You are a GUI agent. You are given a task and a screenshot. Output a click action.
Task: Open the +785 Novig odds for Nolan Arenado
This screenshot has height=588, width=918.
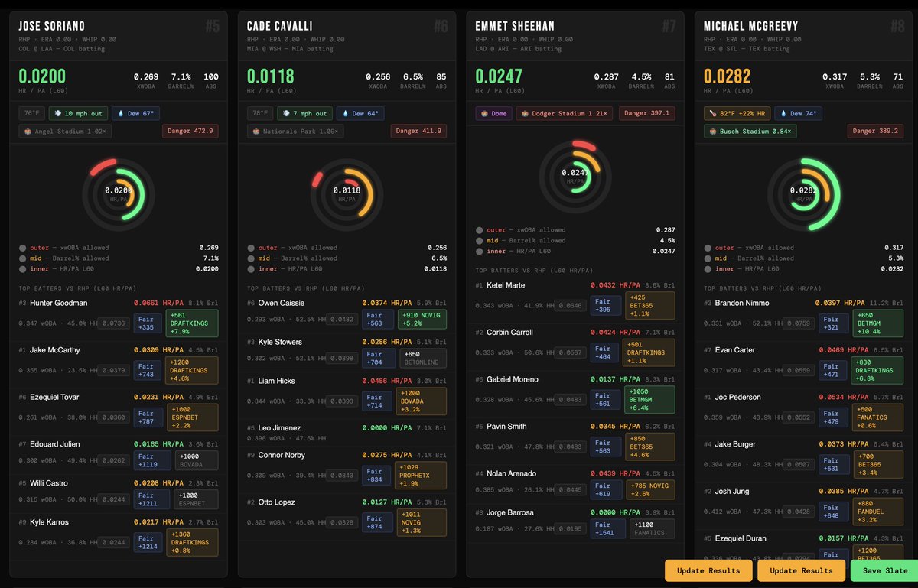tap(650, 489)
